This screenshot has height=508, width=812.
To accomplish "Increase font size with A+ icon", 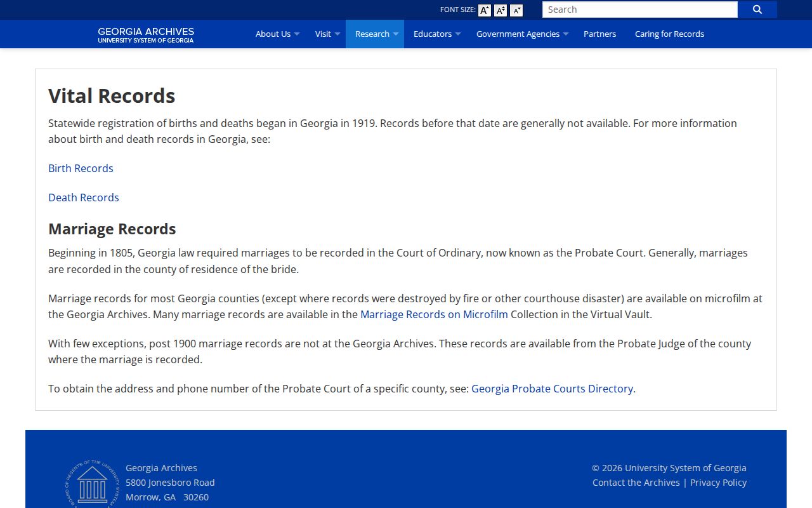I will (x=484, y=10).
